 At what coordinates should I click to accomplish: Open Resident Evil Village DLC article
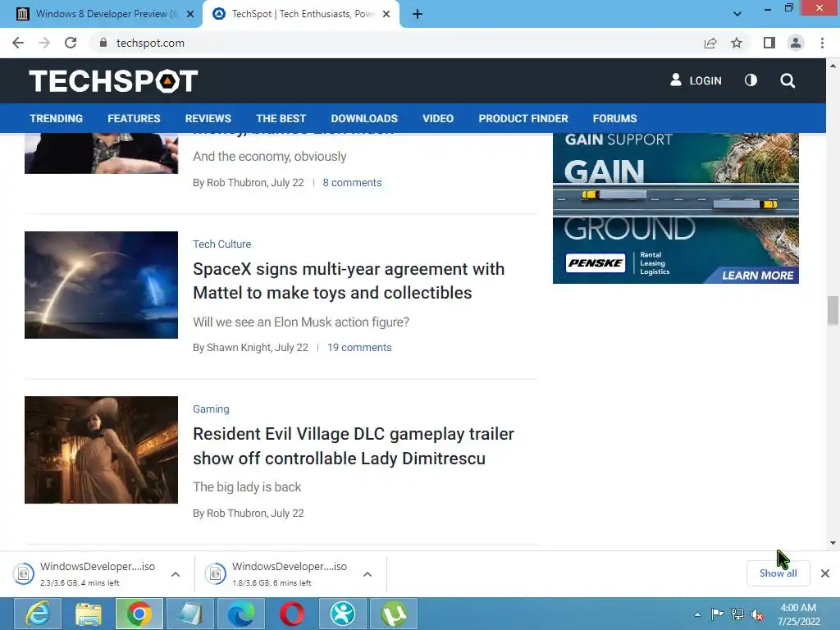(x=354, y=445)
